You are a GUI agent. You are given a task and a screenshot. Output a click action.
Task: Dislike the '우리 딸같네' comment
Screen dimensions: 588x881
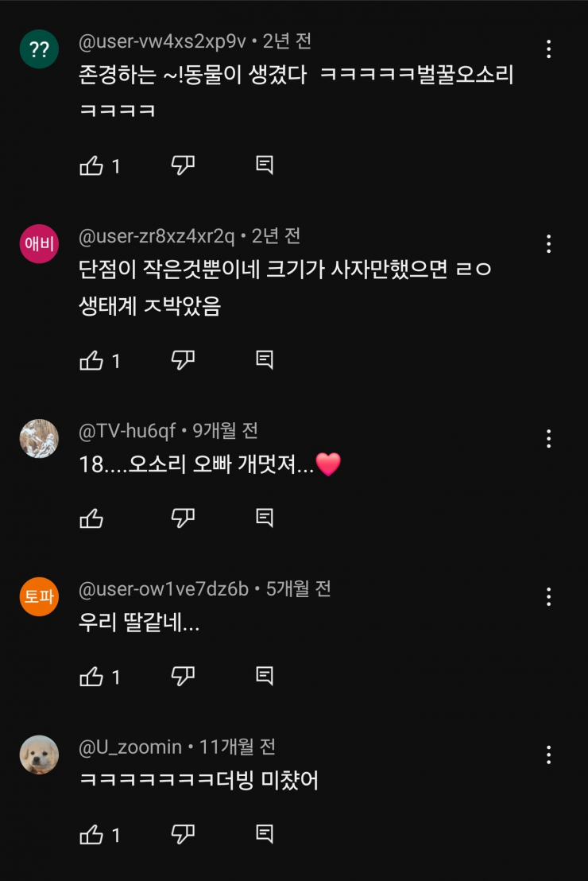point(181,675)
